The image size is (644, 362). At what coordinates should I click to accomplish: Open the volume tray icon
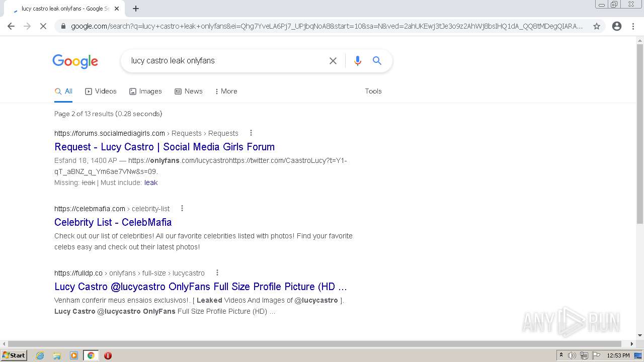(572, 355)
